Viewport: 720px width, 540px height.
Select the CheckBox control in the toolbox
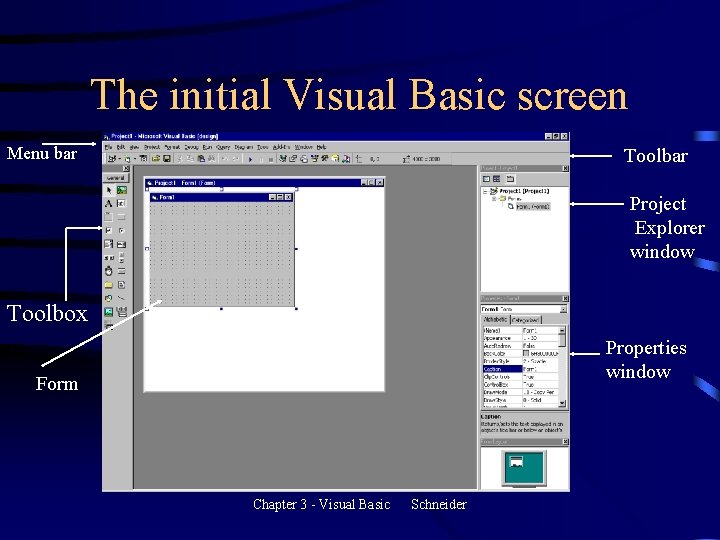[109, 231]
